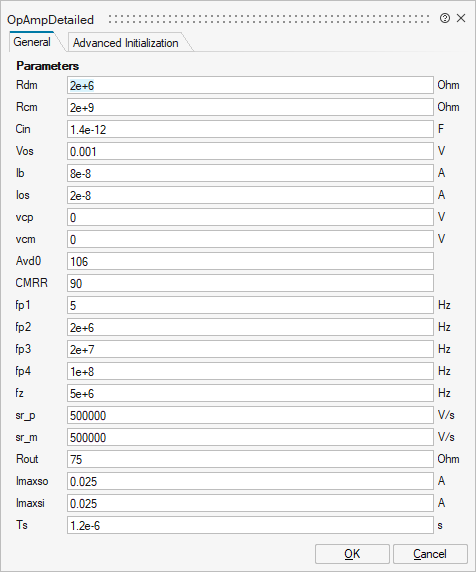Edit the Rdm resistance field
This screenshot has width=476, height=572.
pos(250,85)
